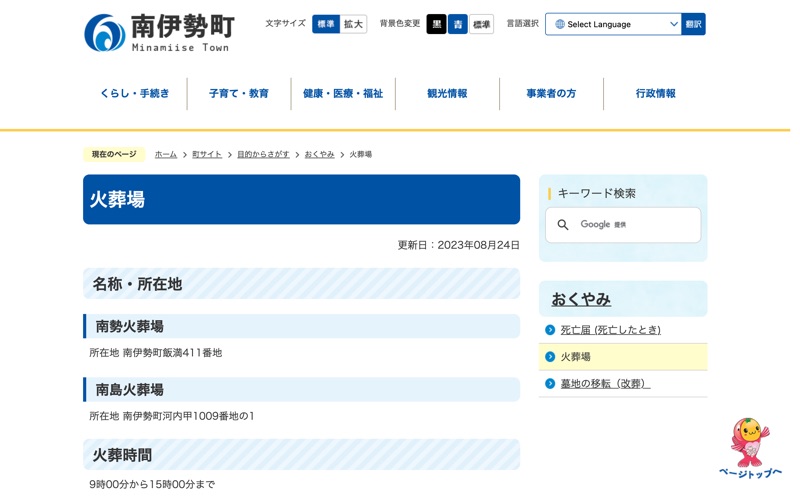Click address text 南伊勢町飯満411番地

point(172,353)
